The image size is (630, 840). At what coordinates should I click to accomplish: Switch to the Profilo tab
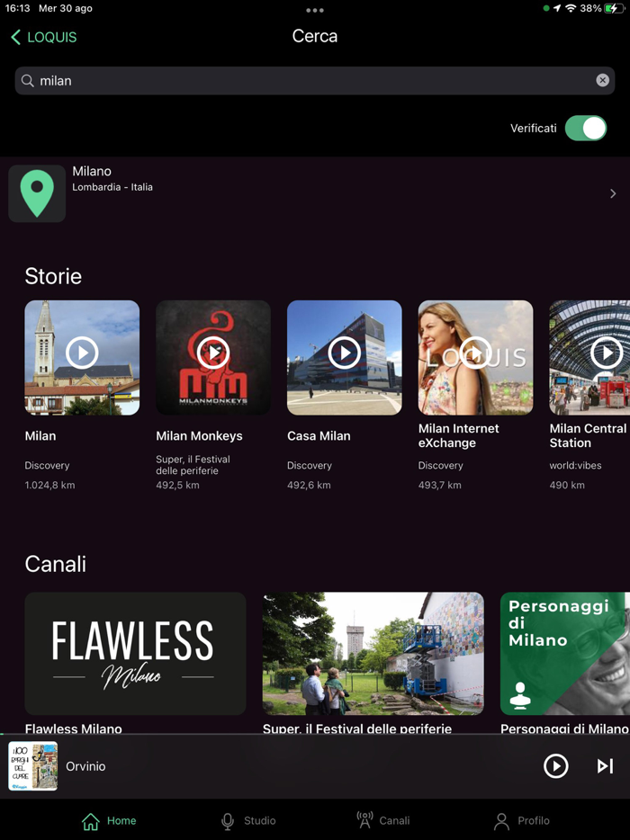pos(521,821)
